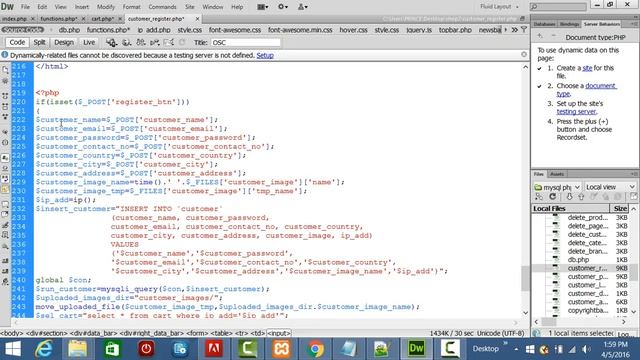Dismiss the info bar close icon
The width and height of the screenshot is (640, 360).
click(524, 54)
